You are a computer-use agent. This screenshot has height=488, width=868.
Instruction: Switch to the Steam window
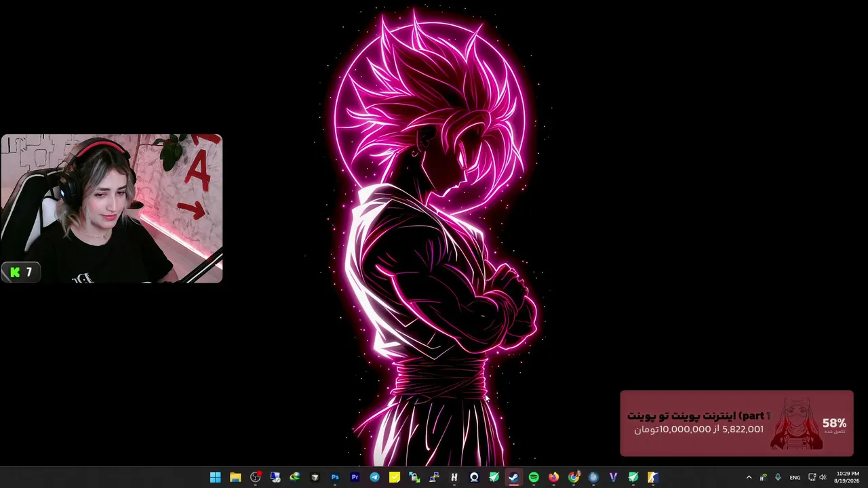514,477
